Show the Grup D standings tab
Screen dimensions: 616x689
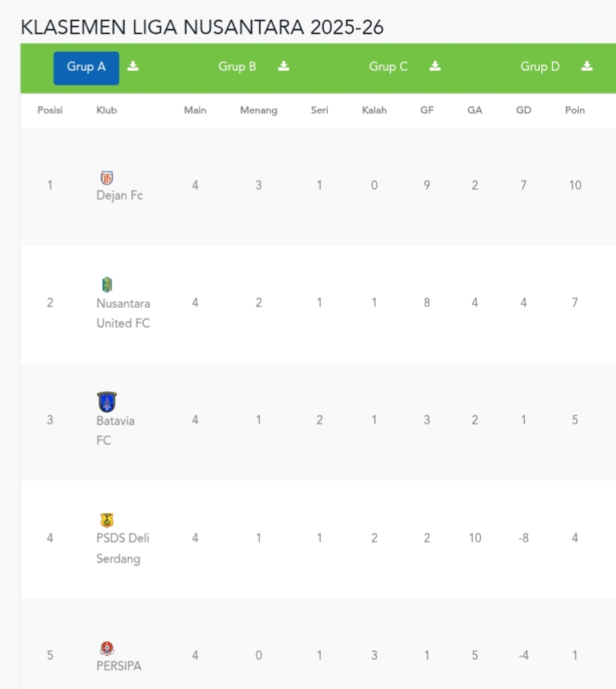(x=540, y=67)
